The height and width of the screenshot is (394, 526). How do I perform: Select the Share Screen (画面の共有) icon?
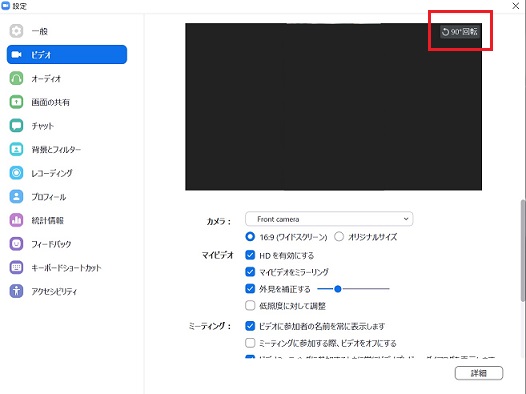tap(16, 102)
